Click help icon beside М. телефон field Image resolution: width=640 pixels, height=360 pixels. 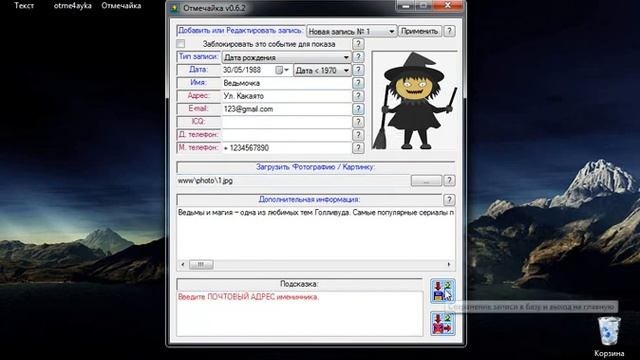[358, 148]
